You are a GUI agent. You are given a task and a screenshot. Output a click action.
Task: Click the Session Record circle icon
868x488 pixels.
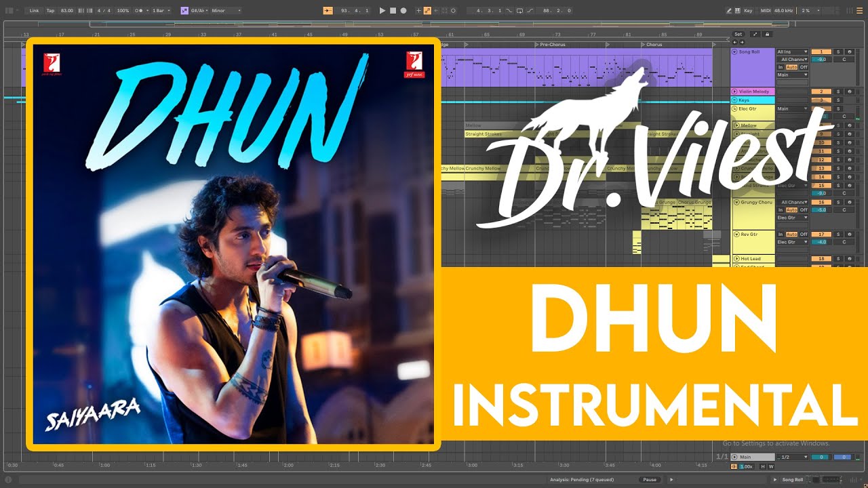[x=453, y=11]
